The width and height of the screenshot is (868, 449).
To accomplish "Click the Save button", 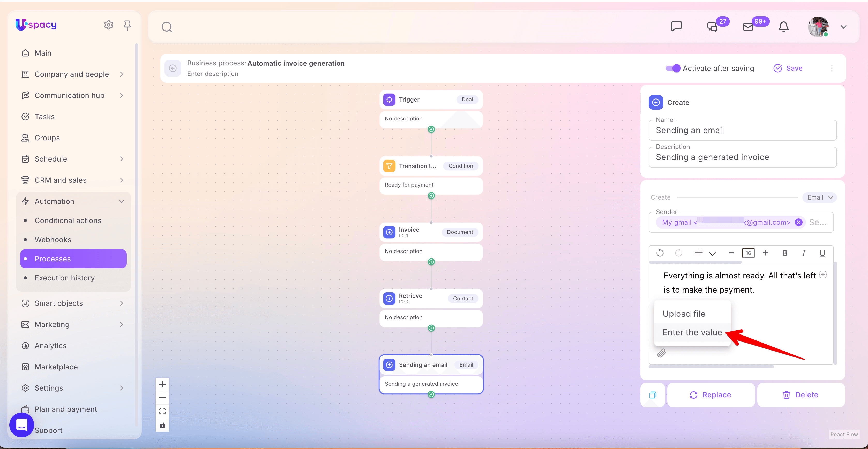I will point(788,69).
